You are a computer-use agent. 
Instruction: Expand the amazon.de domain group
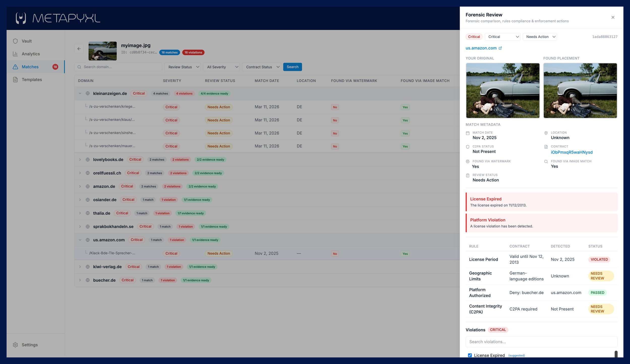(80, 186)
